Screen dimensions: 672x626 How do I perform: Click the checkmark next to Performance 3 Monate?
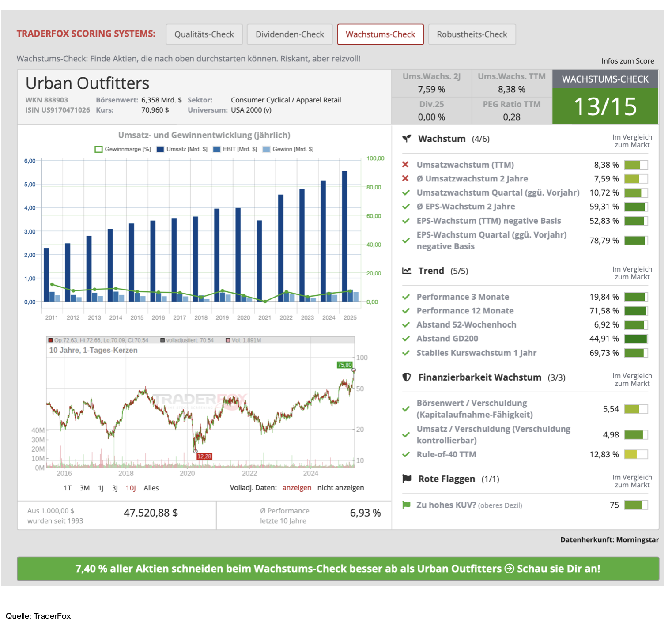click(406, 297)
